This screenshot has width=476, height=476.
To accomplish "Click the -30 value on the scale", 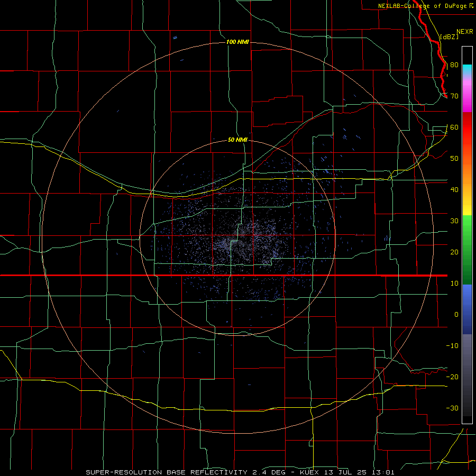I will coord(452,408).
